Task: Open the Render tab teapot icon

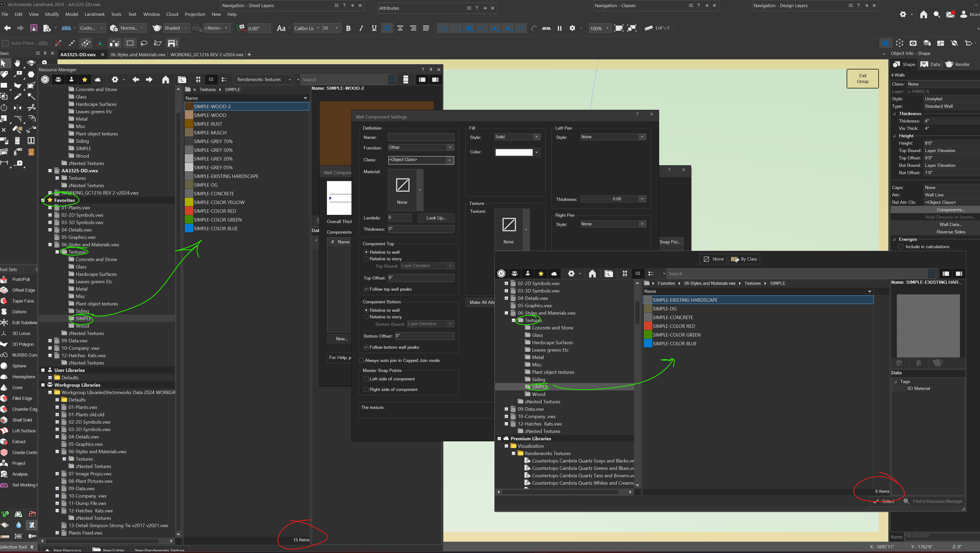Action: [949, 64]
